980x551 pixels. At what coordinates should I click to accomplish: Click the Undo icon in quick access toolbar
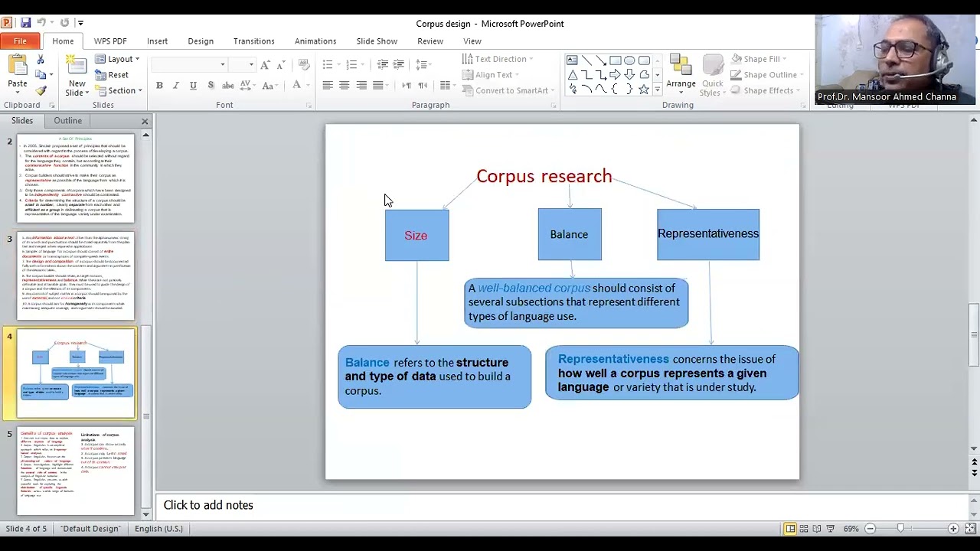click(x=42, y=23)
